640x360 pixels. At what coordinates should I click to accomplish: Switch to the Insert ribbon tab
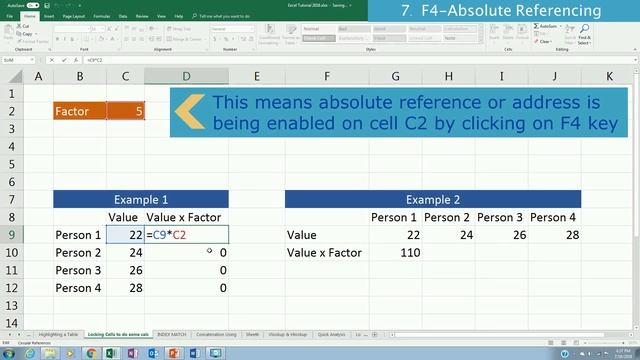(x=49, y=16)
